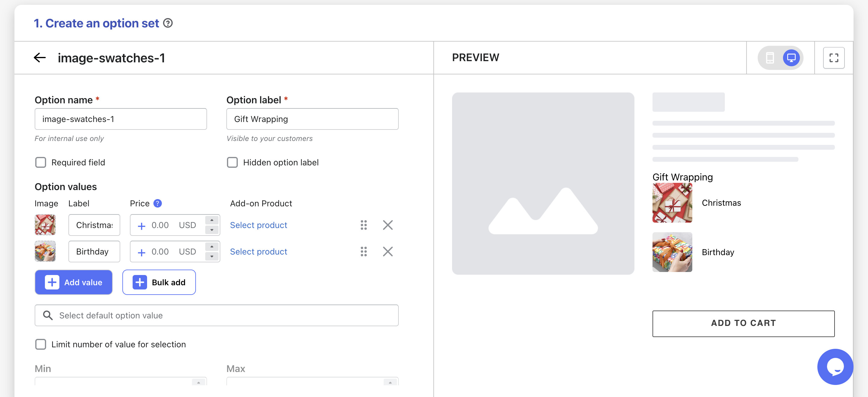Open help icon beside Create an option set
Image resolution: width=868 pixels, height=397 pixels.
pos(168,23)
